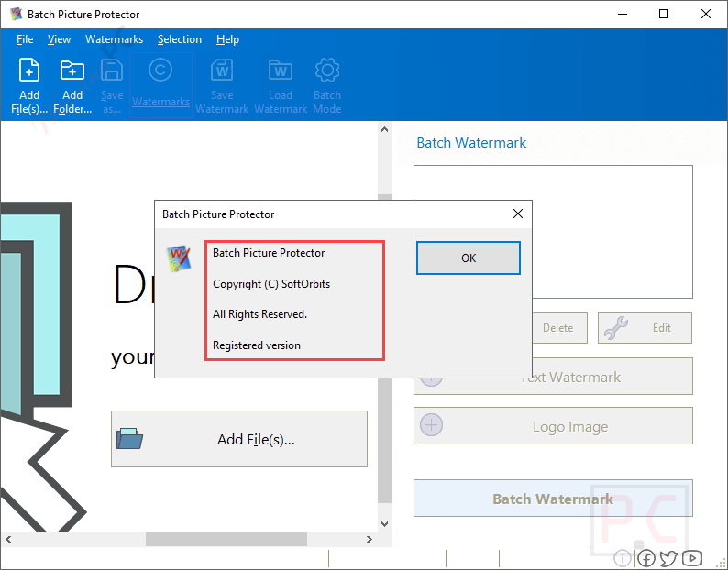Close the Batch Picture Protector About dialog
Image resolution: width=728 pixels, height=570 pixels.
click(x=518, y=214)
